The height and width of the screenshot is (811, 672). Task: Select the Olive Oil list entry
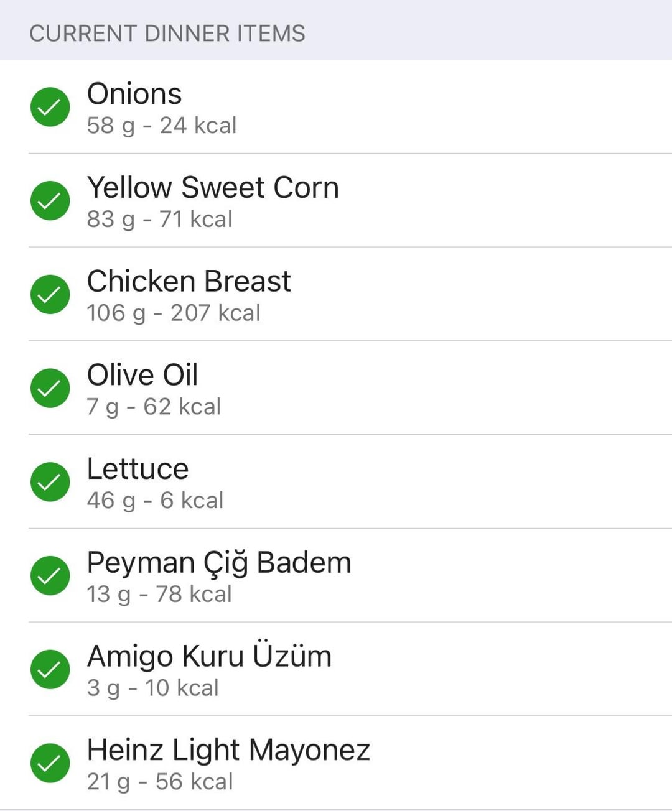pos(350,388)
